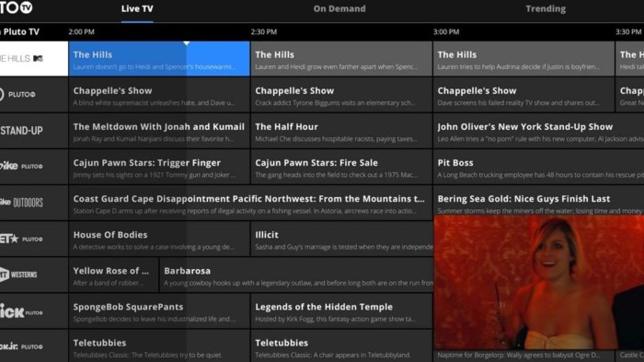This screenshot has height=362, width=644.
Task: Open Illicit program
Action: tap(342, 239)
